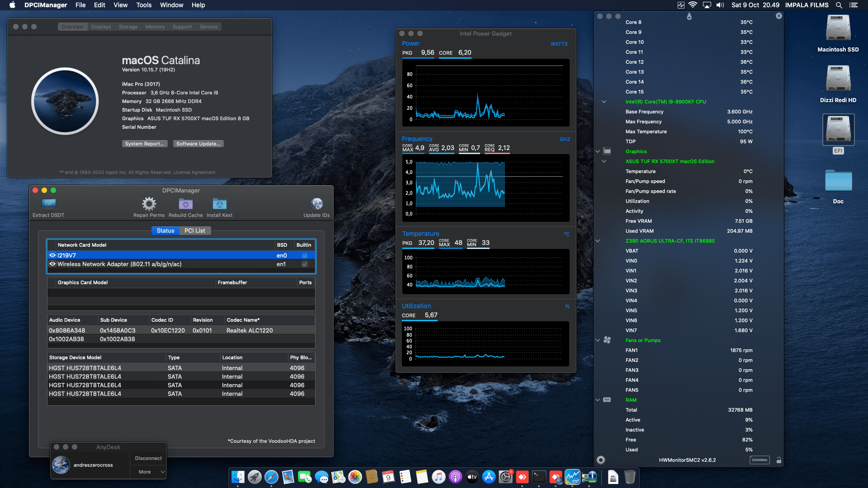Open System Preferences from the dock
868x488 pixels.
[505, 477]
